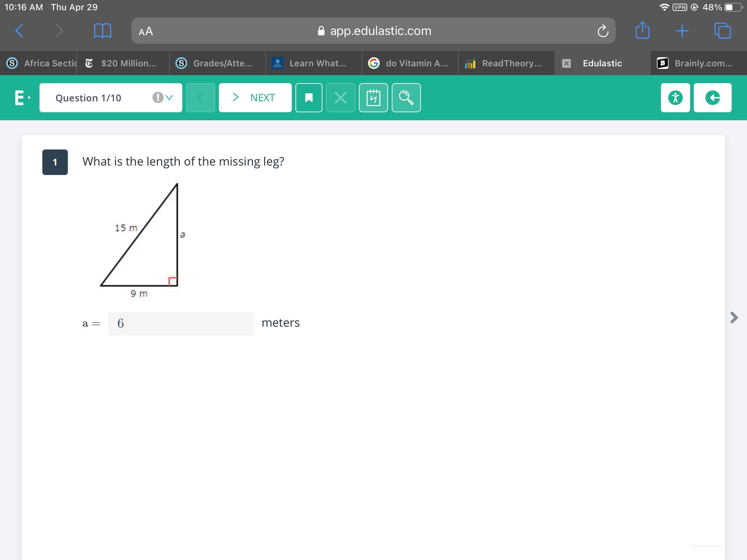Screen dimensions: 747x560
Task: Open Safari bookmarks book icon
Action: coord(102,31)
